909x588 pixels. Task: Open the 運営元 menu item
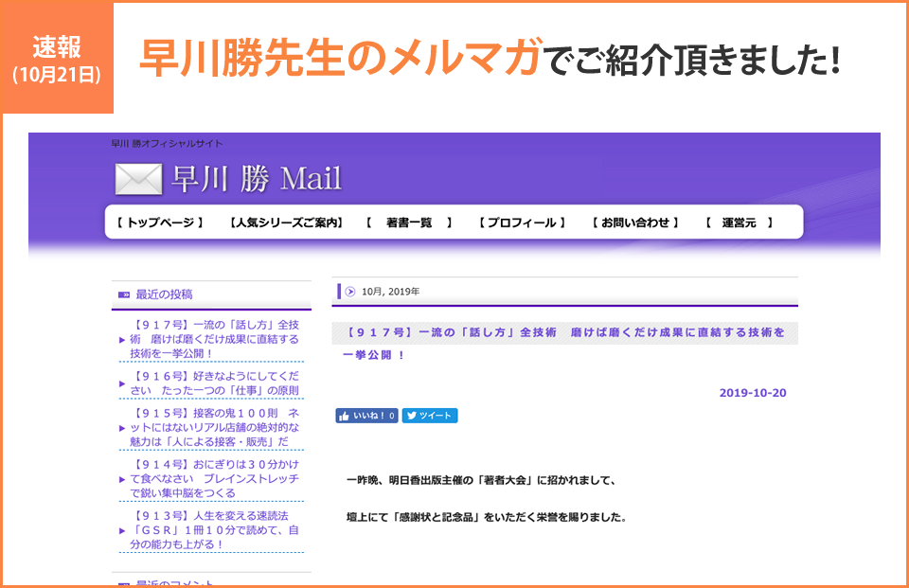pos(739,223)
